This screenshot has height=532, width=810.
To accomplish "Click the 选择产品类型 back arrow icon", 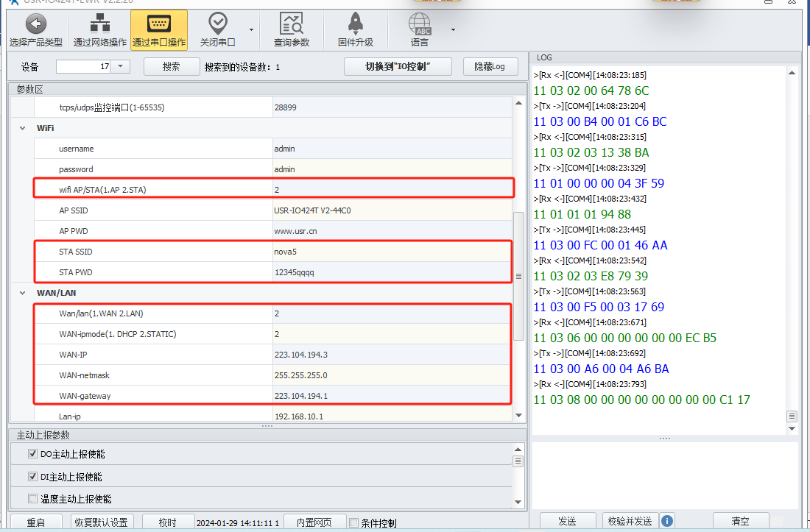I will 35,24.
